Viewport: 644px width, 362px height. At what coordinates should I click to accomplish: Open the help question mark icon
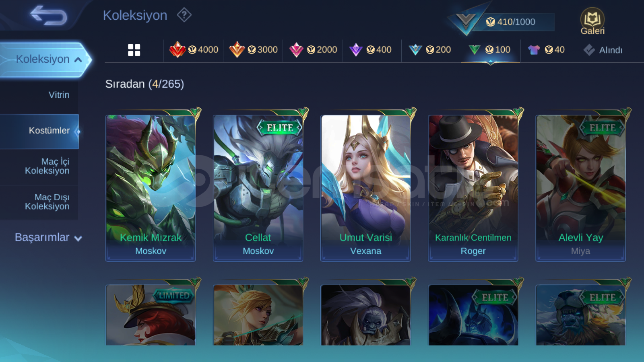[x=184, y=15]
